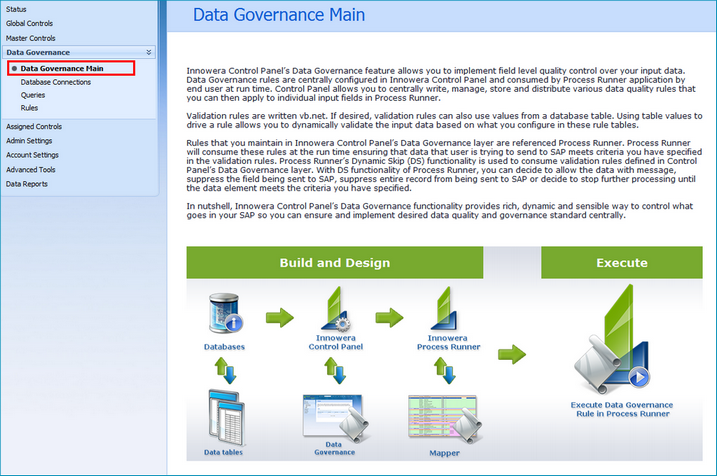The image size is (717, 476).
Task: Open Advanced Tools in sidebar
Action: click(x=31, y=170)
